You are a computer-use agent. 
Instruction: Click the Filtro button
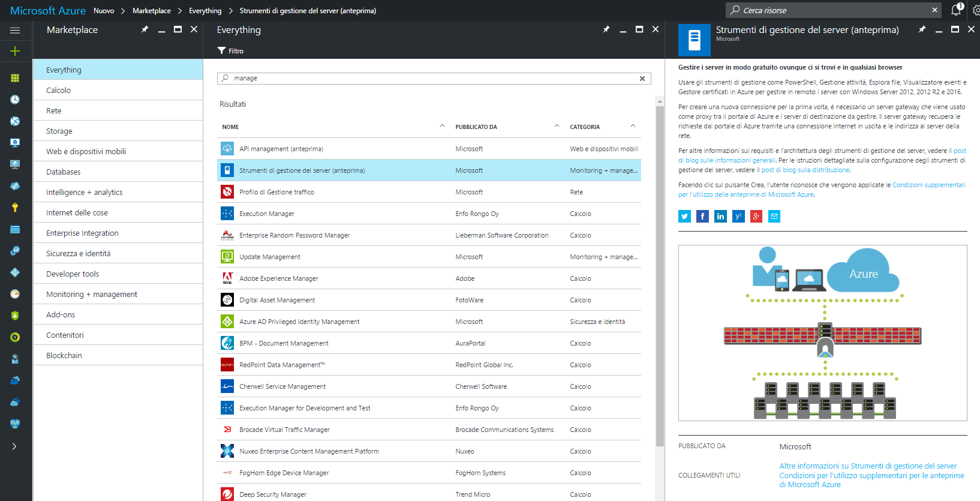click(230, 51)
